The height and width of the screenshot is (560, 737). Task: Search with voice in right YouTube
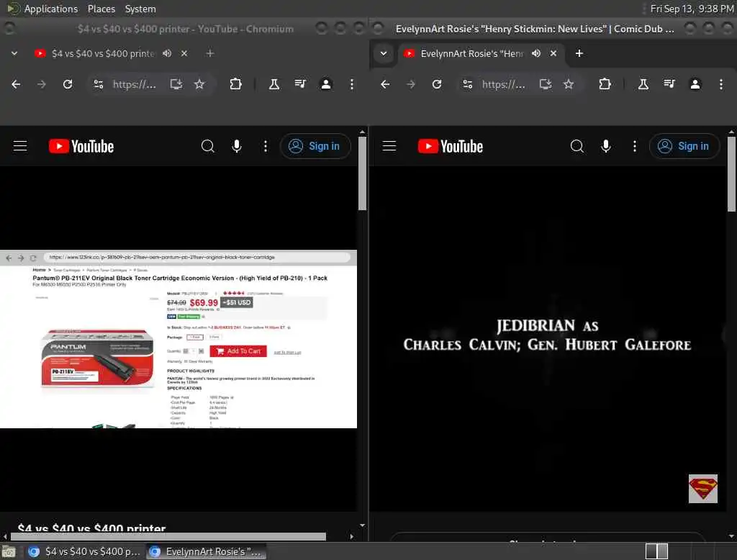606,146
